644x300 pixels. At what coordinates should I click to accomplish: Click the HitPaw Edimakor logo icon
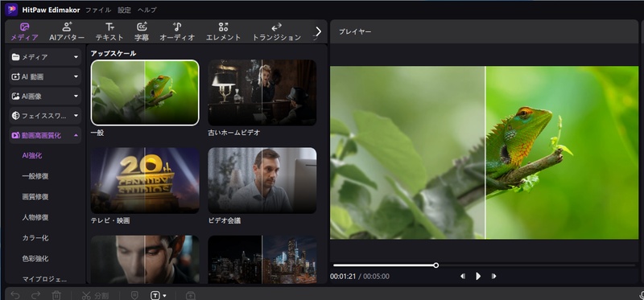pos(11,10)
